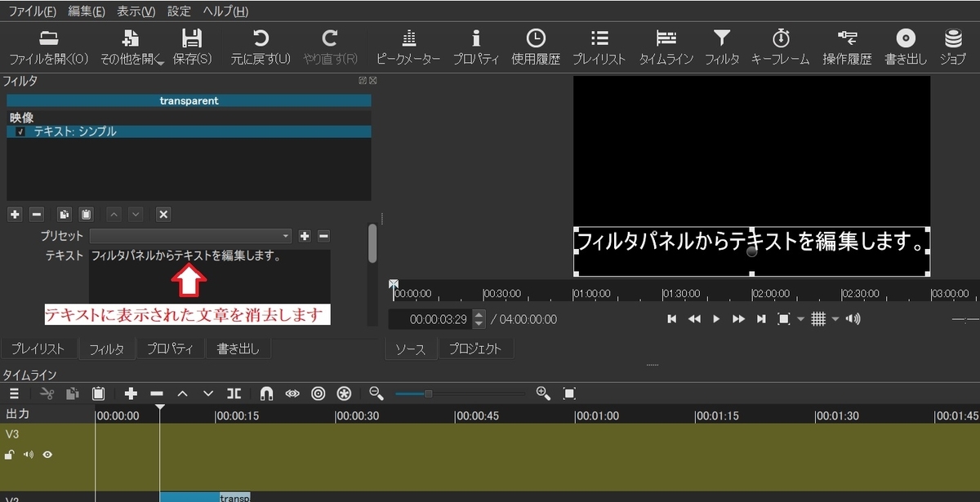Copy filters icon below the filter list
Screen dimensions: 980x502
[65, 214]
